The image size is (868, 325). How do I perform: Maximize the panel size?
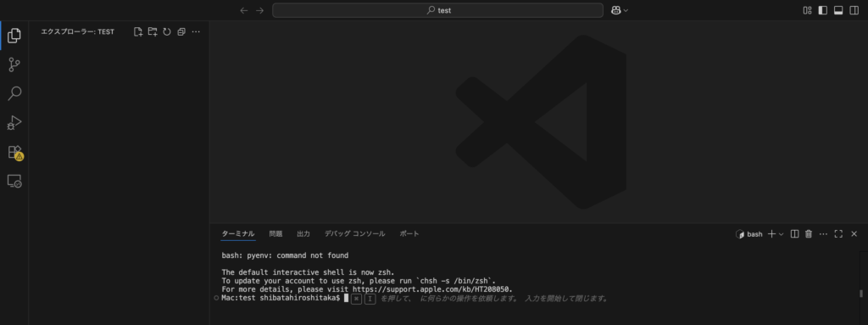838,234
